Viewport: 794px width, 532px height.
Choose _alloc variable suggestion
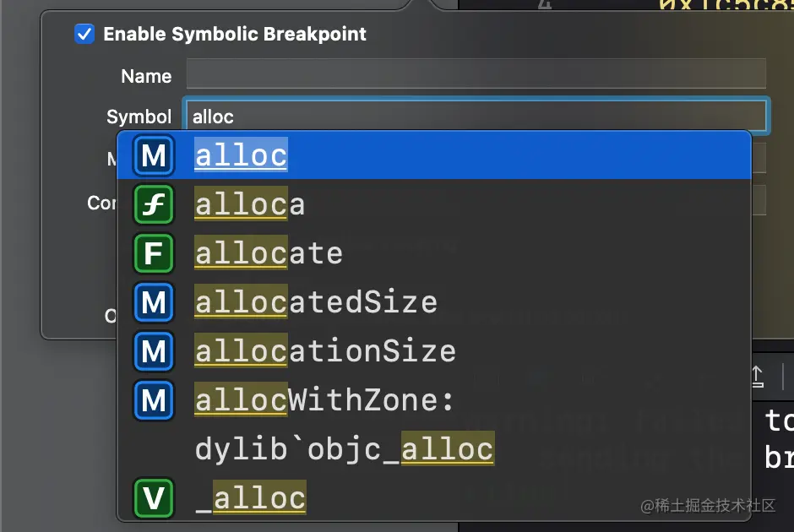click(x=434, y=498)
